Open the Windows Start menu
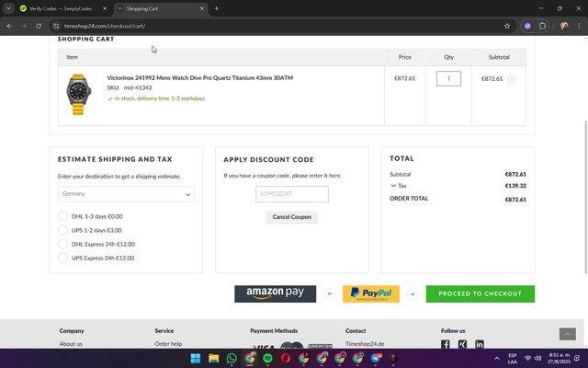588x368 pixels. pos(196,358)
